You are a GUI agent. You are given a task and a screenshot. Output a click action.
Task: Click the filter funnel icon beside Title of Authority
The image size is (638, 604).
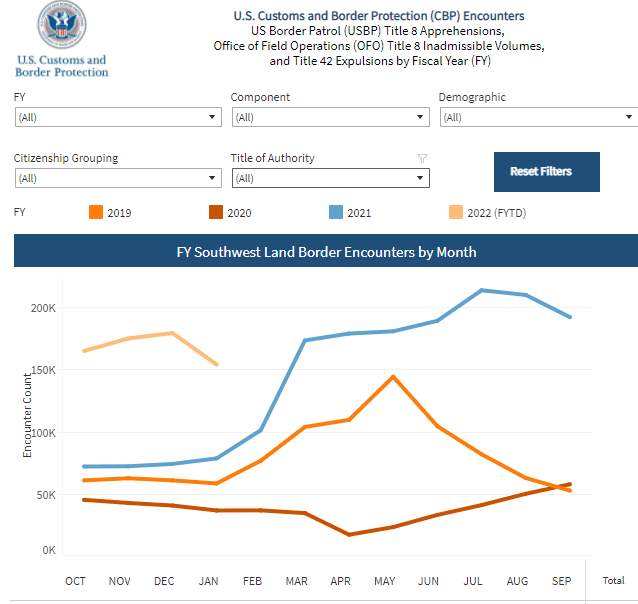click(422, 158)
